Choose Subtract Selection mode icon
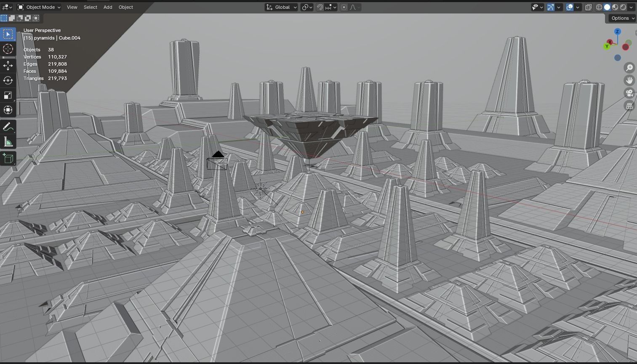The width and height of the screenshot is (637, 364). (x=20, y=18)
